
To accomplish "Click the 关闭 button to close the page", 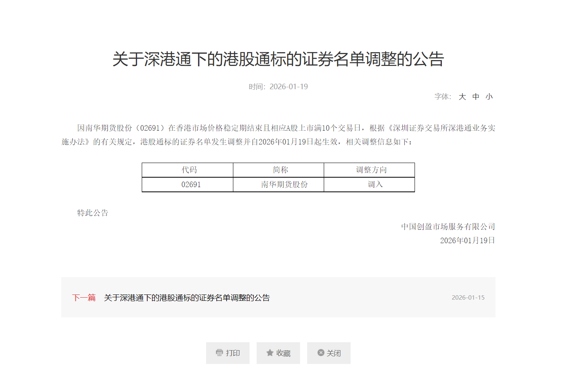I will (329, 353).
